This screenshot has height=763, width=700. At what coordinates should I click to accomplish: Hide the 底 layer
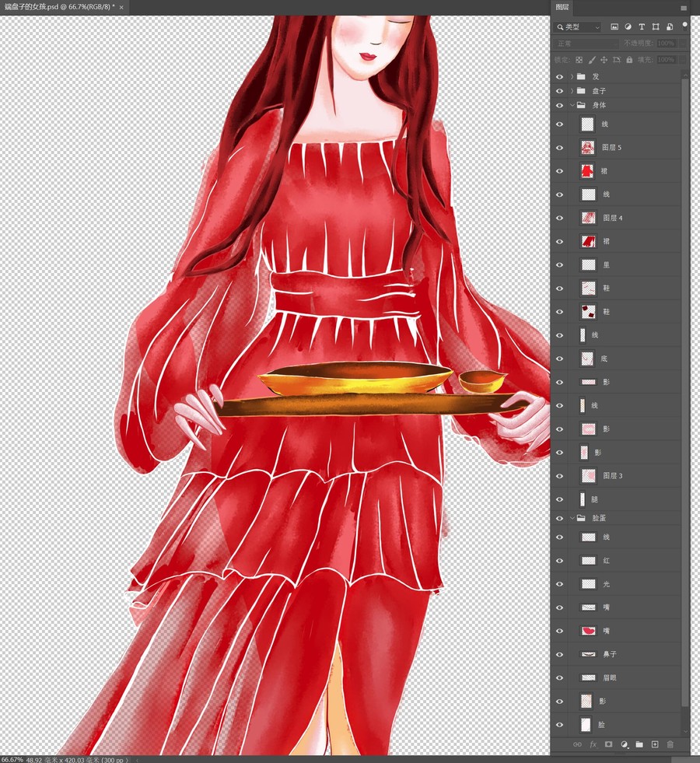coord(559,359)
